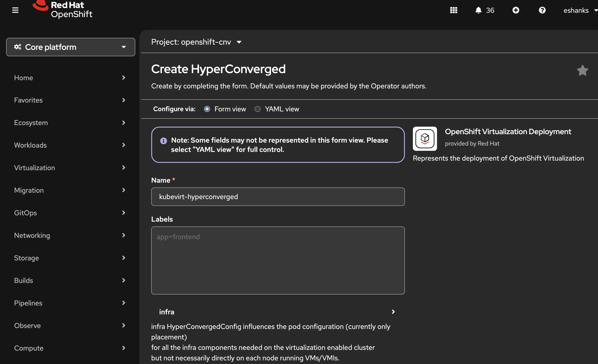Expand the Networking navigation section

pos(70,235)
